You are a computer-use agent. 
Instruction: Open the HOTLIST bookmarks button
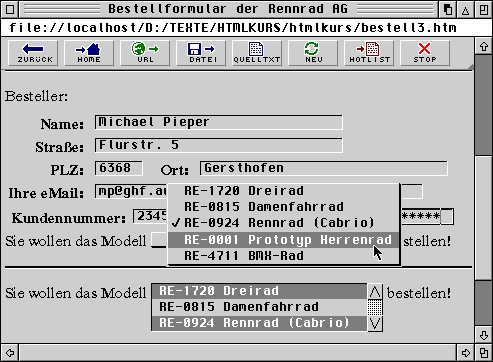pyautogui.click(x=369, y=53)
